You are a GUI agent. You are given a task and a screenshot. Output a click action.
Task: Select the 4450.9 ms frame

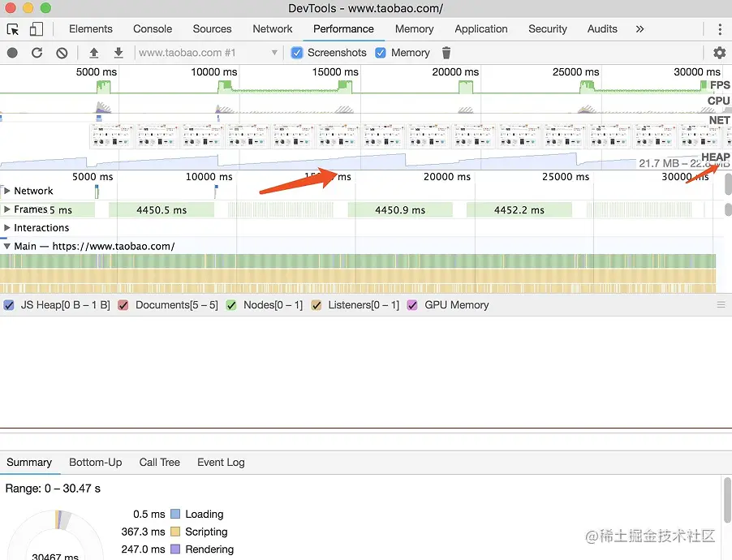click(400, 210)
